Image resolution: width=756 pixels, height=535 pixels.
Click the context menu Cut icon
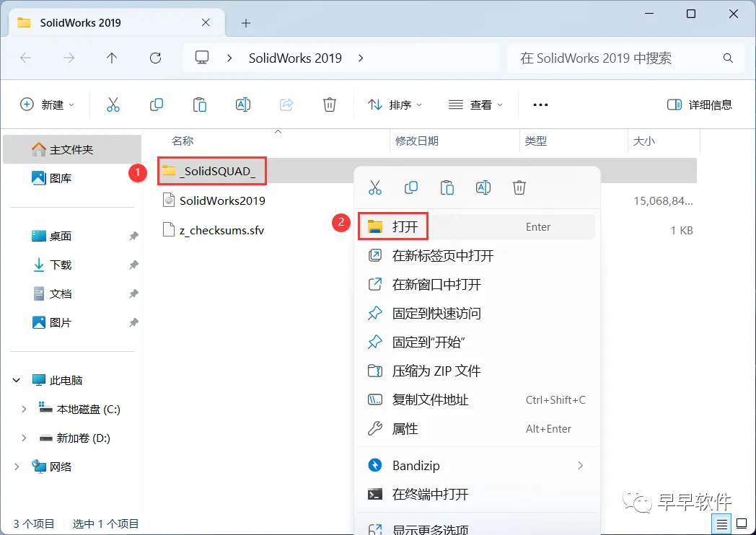(x=374, y=187)
